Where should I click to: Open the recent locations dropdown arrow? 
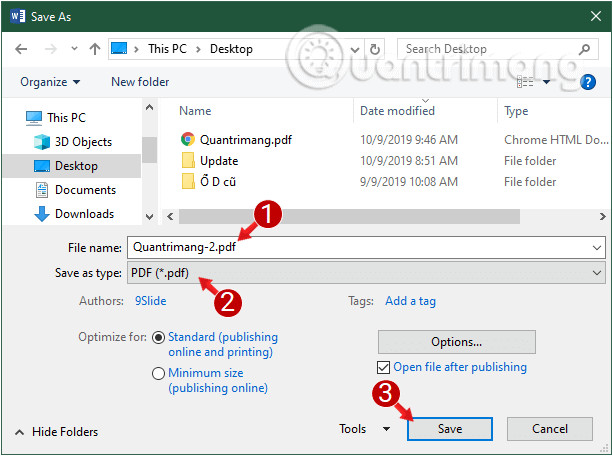tap(74, 49)
